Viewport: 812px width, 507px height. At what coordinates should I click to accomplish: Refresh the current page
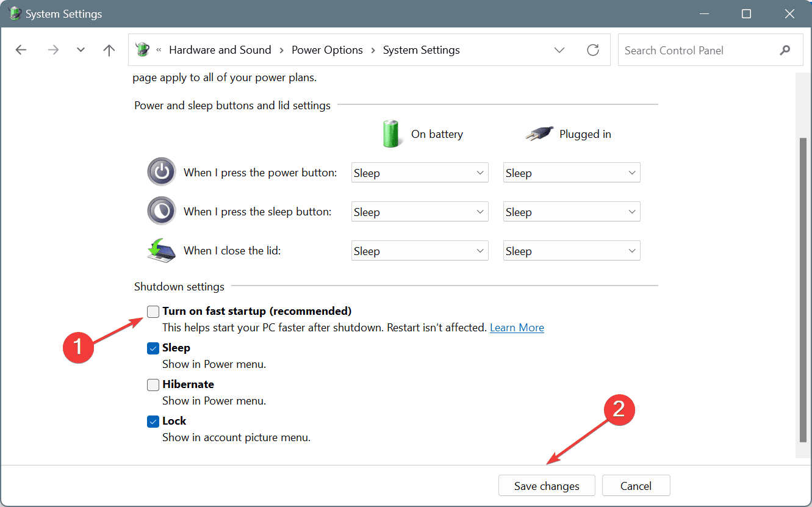click(592, 50)
